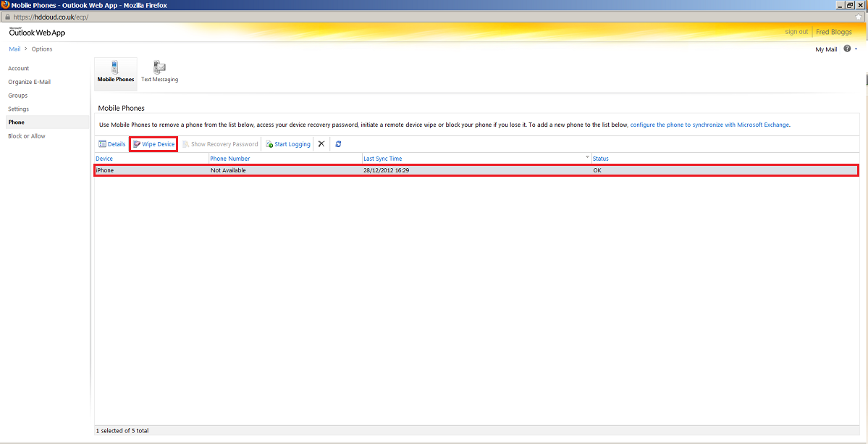Viewport: 868px width, 444px height.
Task: Refresh the mobile phones list
Action: point(338,144)
